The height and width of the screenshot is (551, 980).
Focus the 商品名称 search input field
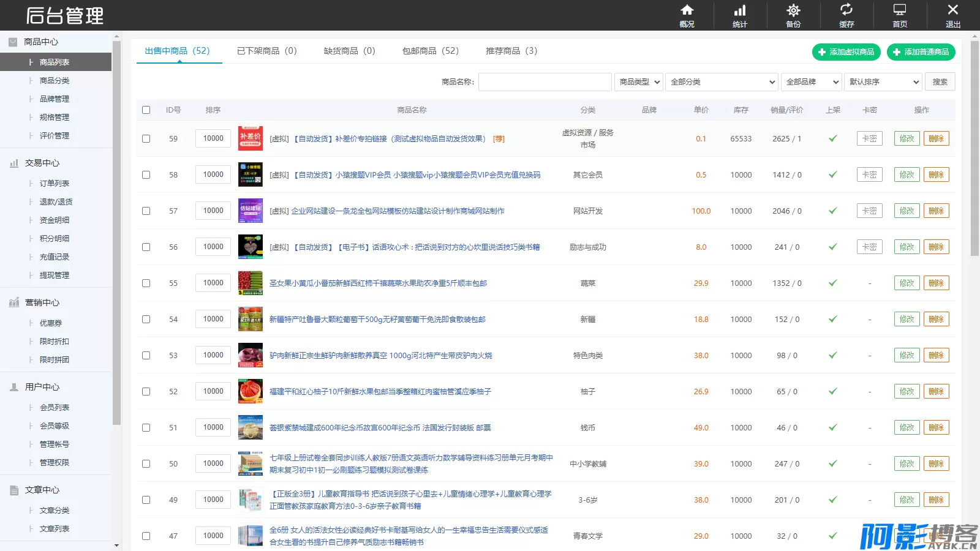point(545,82)
